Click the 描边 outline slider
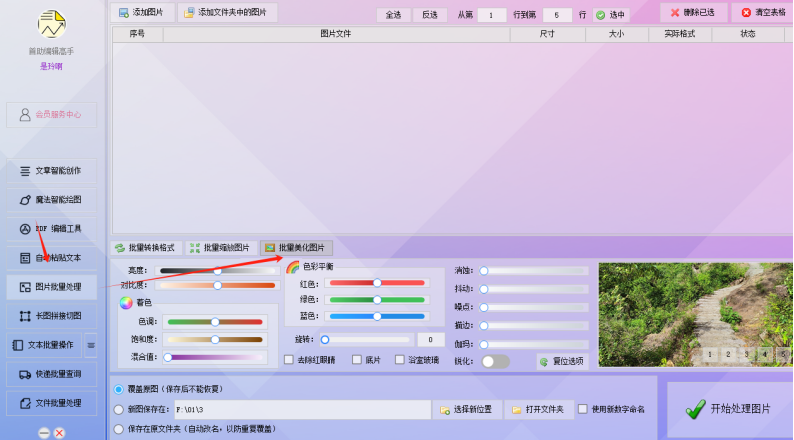 coord(534,326)
